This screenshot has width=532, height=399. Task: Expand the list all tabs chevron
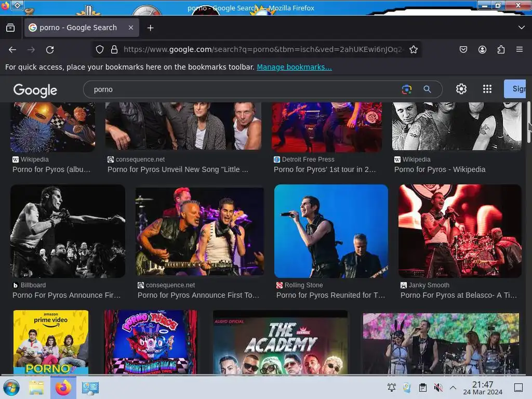pos(522,28)
